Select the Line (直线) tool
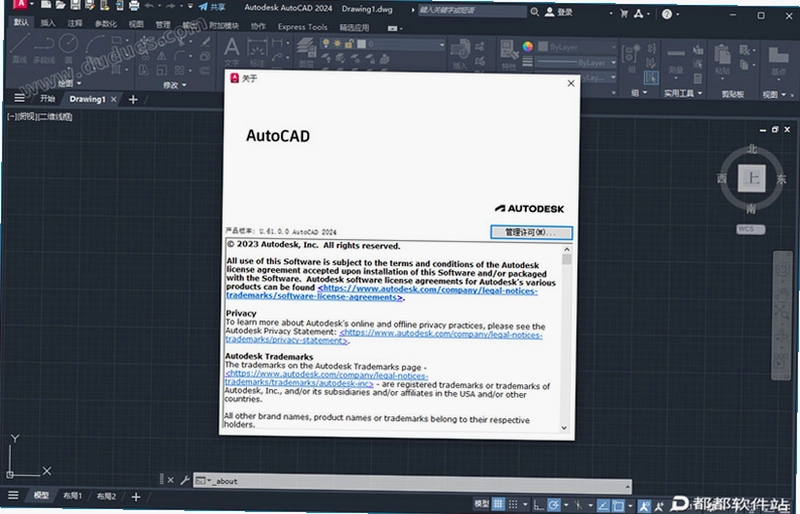The height and width of the screenshot is (514, 800). pyautogui.click(x=19, y=47)
